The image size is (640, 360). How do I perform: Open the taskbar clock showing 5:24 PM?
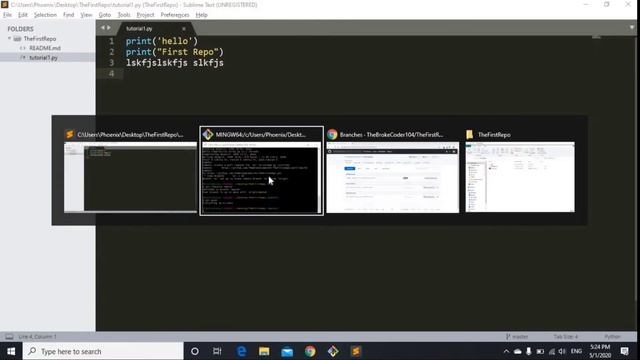(600, 351)
